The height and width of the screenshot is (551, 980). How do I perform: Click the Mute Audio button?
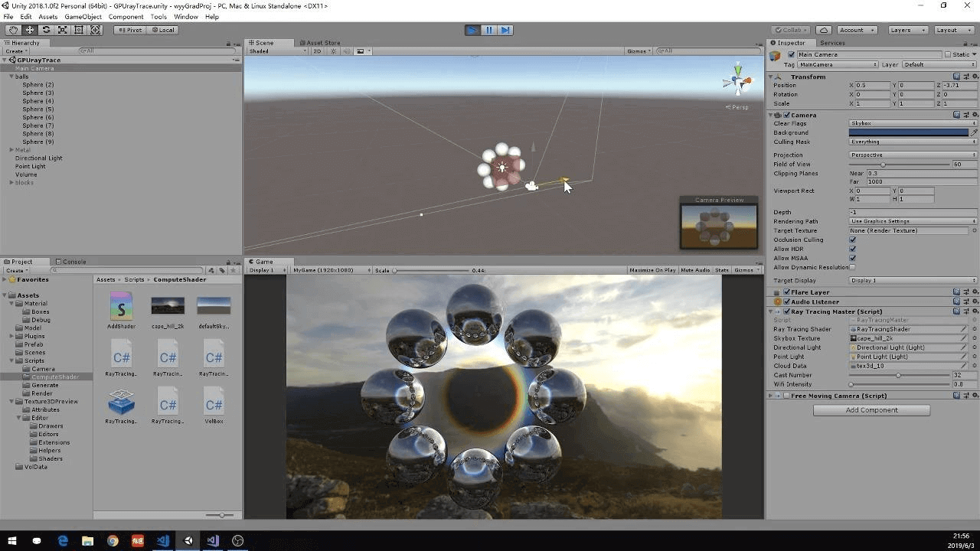pos(695,270)
